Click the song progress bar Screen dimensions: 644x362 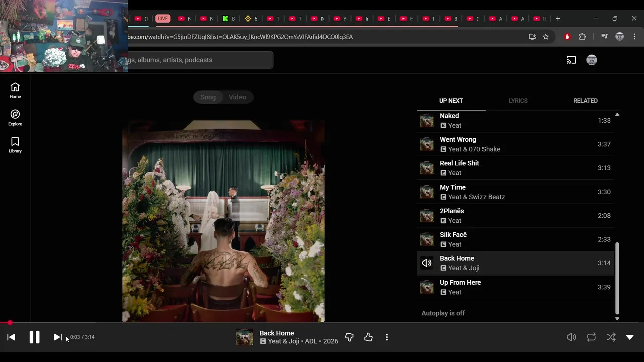pyautogui.click(x=322, y=323)
